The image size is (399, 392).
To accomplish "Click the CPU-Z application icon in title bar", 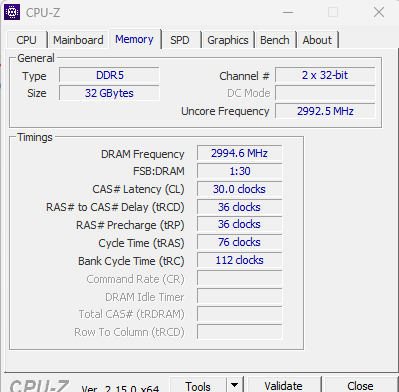I will [12, 12].
